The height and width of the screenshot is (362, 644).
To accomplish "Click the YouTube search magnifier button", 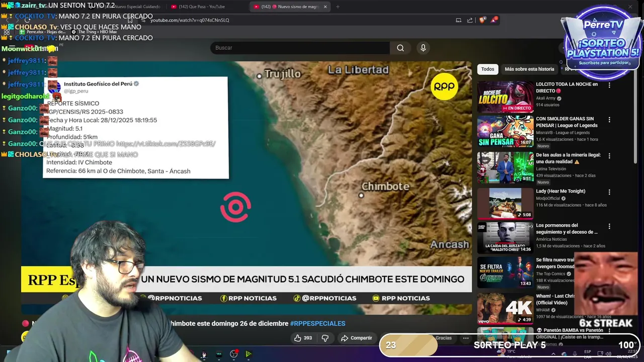I will coord(400,48).
